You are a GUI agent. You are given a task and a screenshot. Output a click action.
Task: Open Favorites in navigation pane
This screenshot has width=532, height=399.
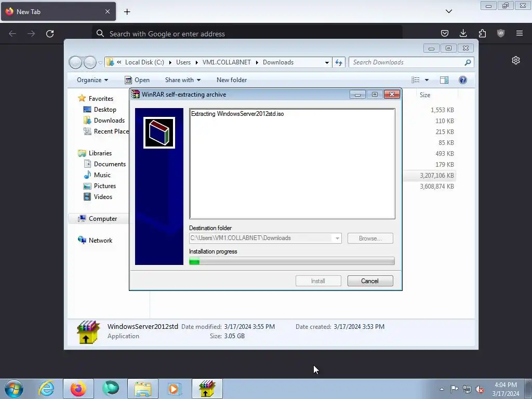pyautogui.click(x=101, y=99)
